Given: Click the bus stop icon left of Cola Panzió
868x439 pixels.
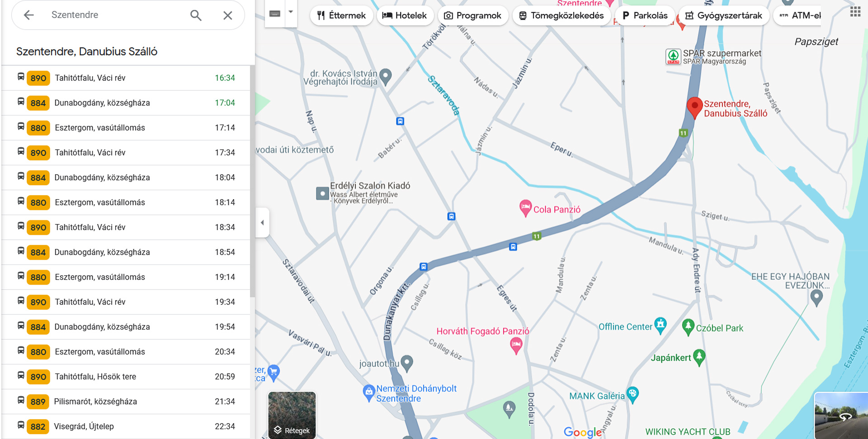Looking at the screenshot, I should pos(451,216).
